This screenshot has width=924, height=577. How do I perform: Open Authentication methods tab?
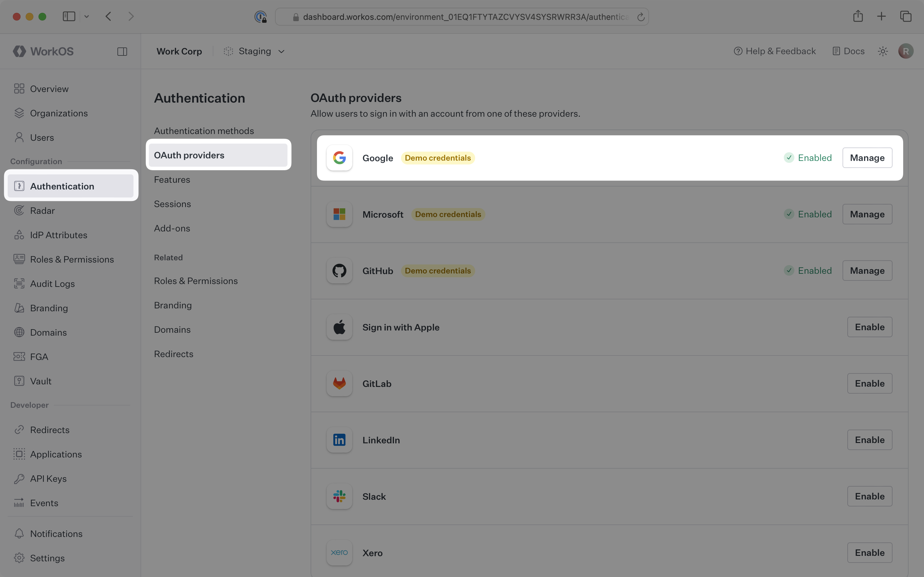coord(204,130)
